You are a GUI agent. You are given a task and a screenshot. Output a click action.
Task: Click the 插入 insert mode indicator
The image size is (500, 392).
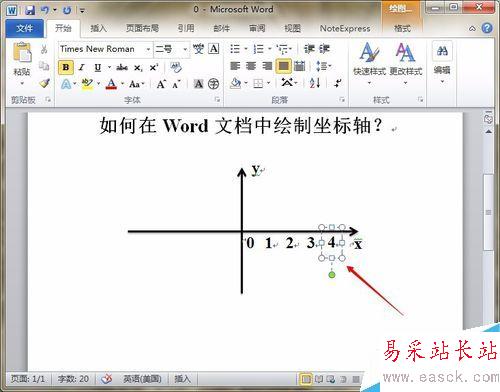182,379
